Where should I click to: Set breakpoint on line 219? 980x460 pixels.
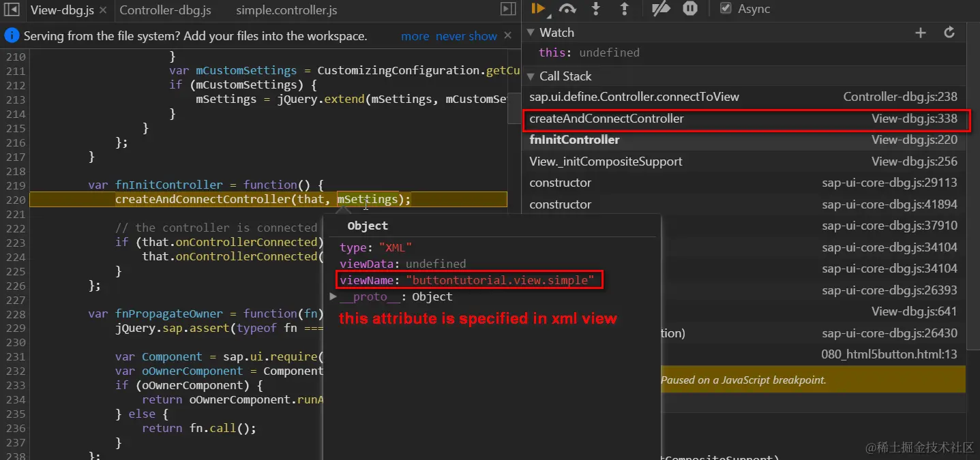14,185
